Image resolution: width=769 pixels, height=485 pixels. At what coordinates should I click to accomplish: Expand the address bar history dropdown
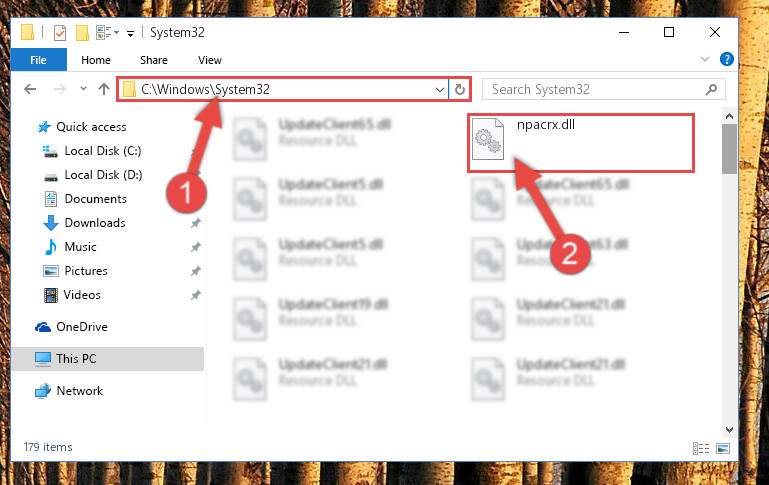[x=439, y=90]
